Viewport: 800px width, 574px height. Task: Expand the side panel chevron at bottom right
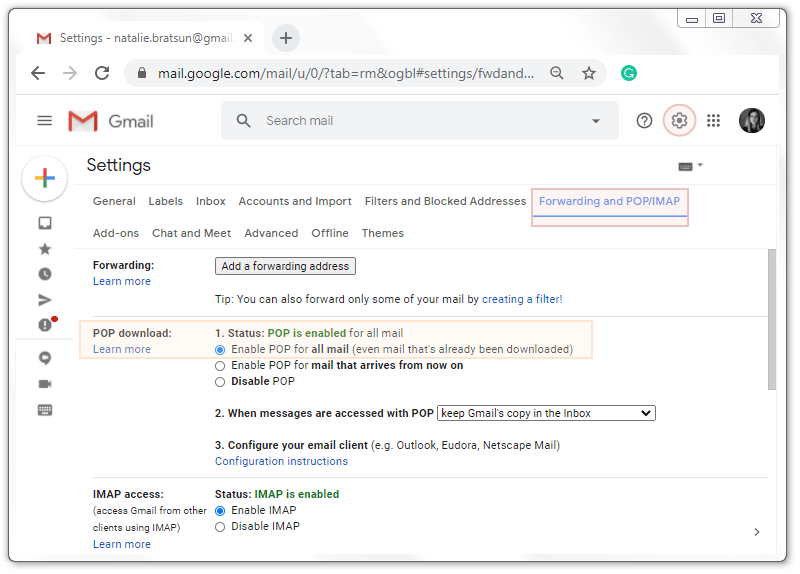[757, 532]
